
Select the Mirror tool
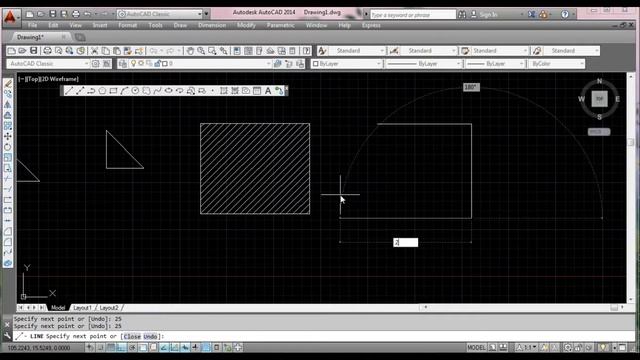pyautogui.click(x=8, y=104)
